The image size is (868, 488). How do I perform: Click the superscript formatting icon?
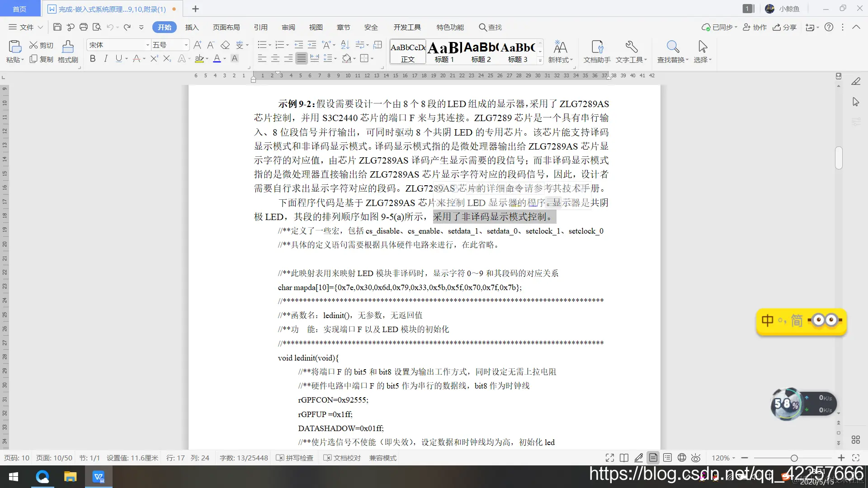[154, 58]
